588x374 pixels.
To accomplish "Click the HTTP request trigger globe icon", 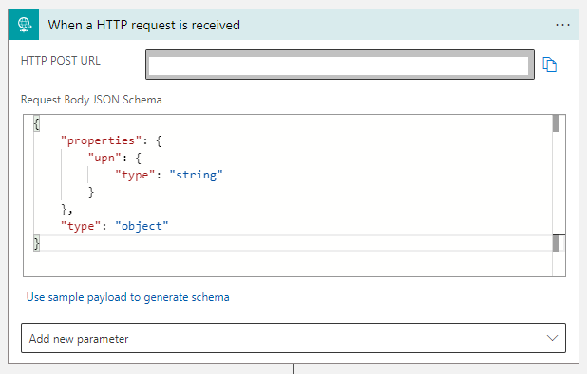I will pos(24,25).
